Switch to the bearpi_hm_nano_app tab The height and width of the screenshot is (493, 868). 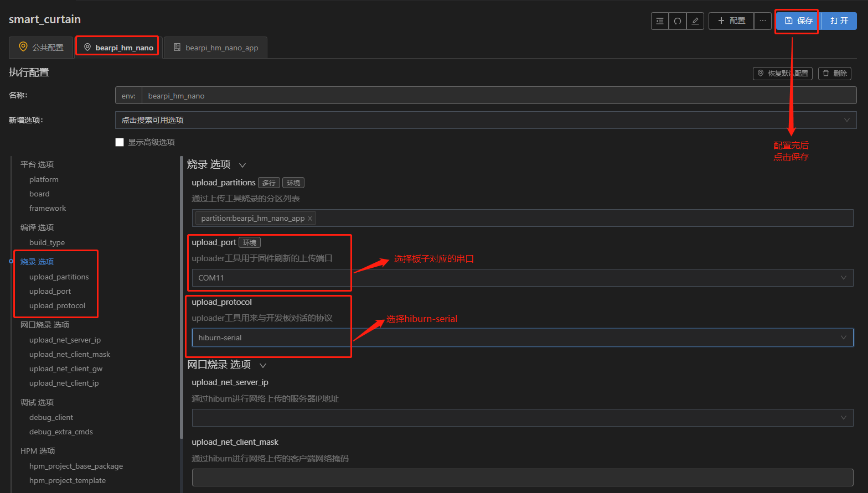click(x=216, y=48)
